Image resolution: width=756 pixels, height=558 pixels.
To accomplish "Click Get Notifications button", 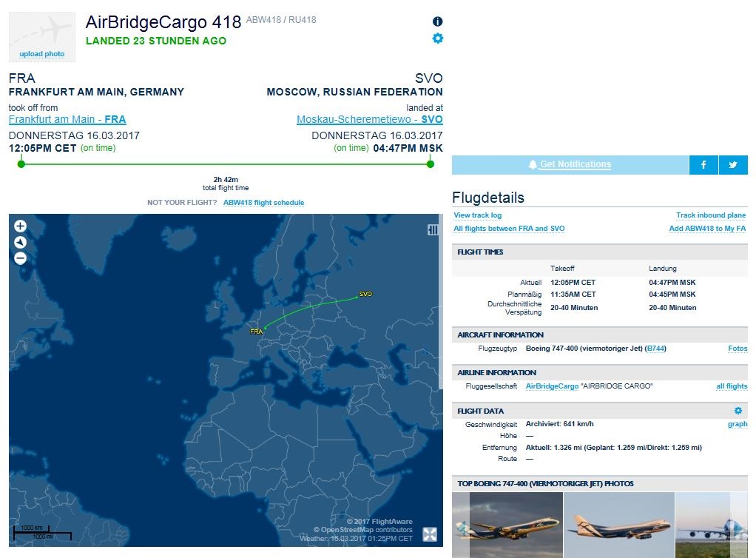I will [x=570, y=165].
